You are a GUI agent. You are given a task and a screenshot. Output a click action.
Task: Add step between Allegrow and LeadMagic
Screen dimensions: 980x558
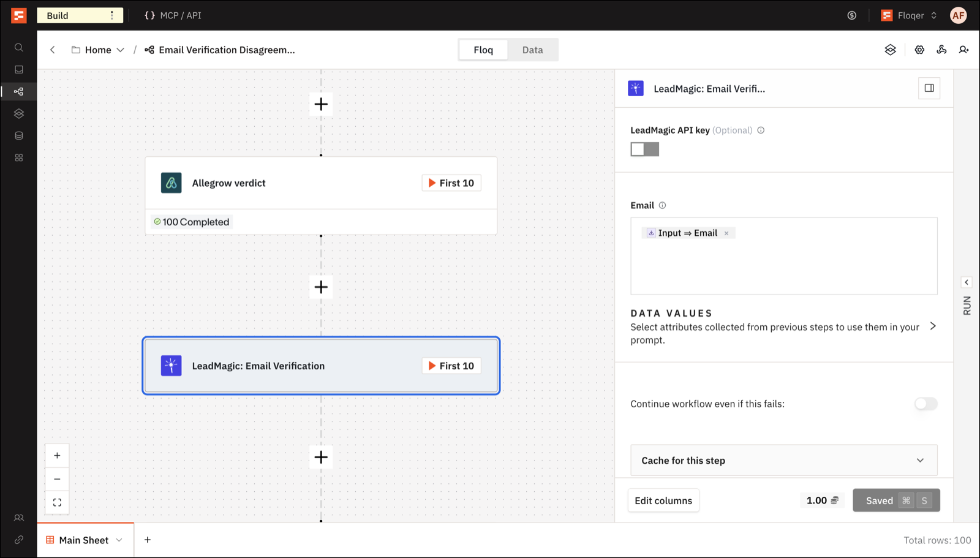pyautogui.click(x=321, y=287)
